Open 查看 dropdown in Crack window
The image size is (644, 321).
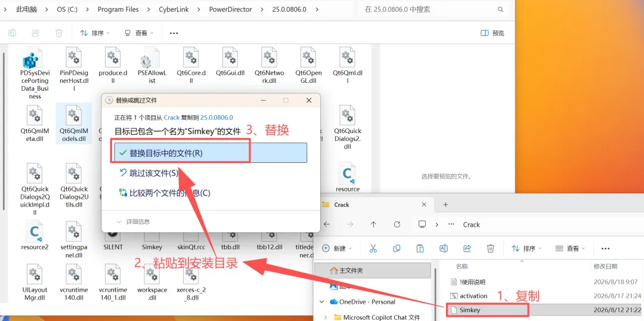(x=570, y=248)
